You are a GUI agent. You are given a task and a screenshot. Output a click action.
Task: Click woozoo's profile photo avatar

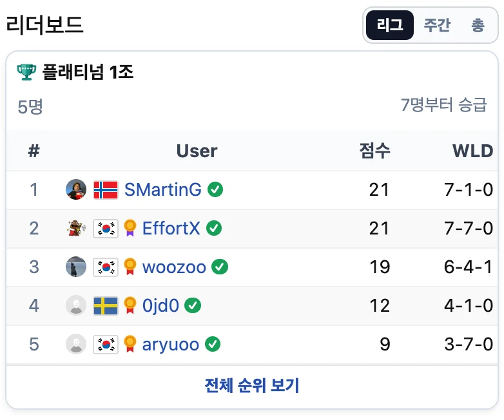pyautogui.click(x=76, y=267)
